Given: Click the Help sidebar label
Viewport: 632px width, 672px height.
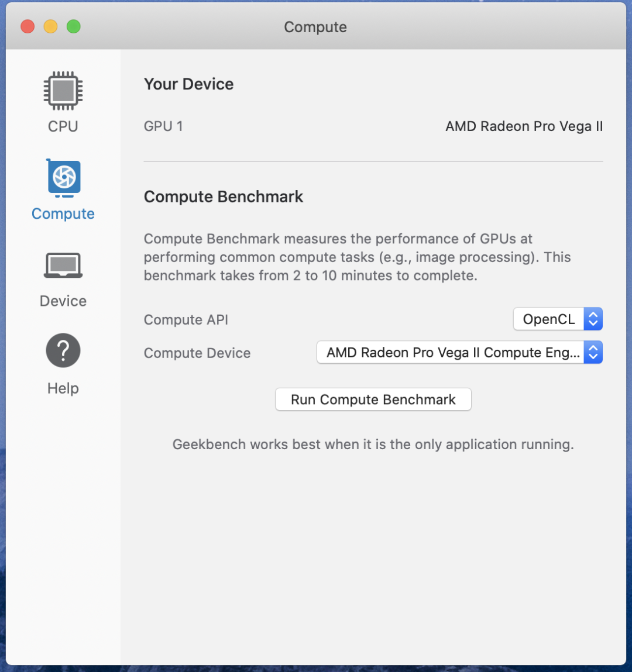Looking at the screenshot, I should click(63, 388).
